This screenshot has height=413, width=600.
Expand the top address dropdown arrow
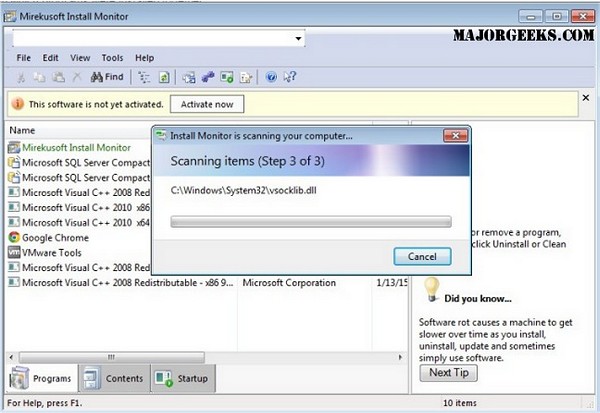tap(298, 38)
